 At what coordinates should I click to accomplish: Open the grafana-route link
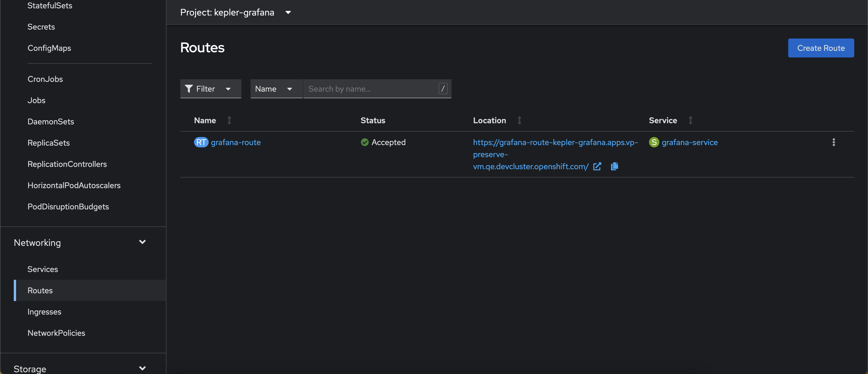(x=236, y=142)
